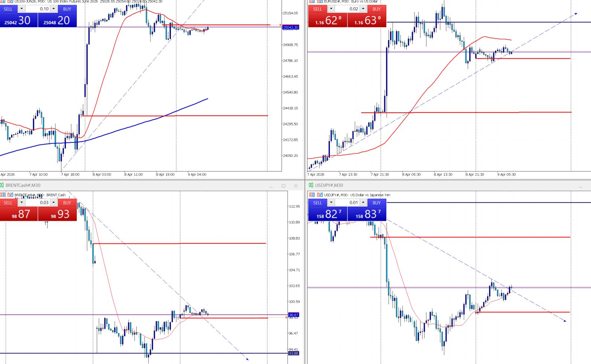Click candlestick icon in BRENTCash window title
This screenshot has height=364, width=591.
tap(2, 185)
